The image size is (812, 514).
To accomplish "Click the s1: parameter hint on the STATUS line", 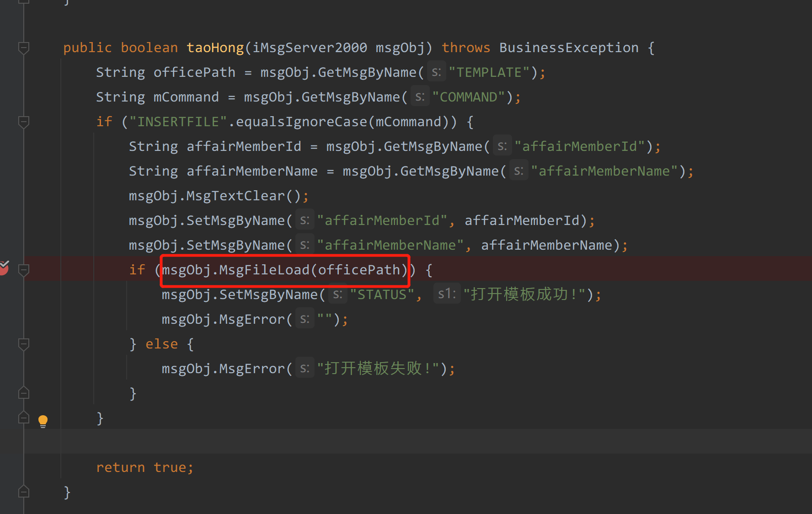I will coord(446,294).
